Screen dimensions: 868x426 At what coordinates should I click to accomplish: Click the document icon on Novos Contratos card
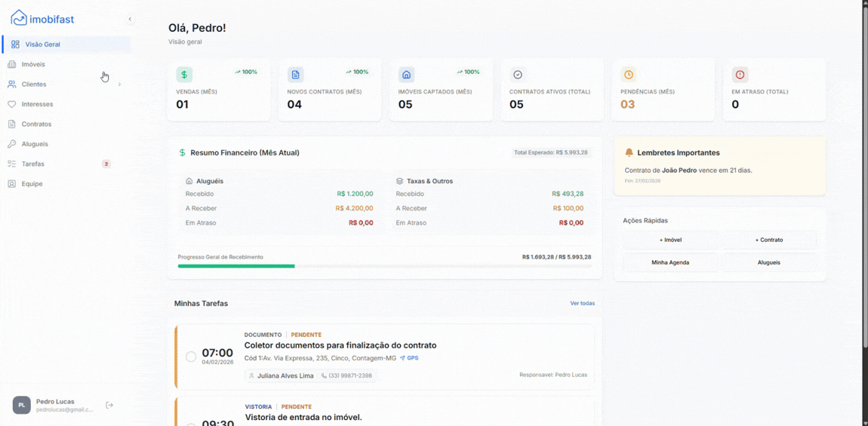click(x=295, y=75)
